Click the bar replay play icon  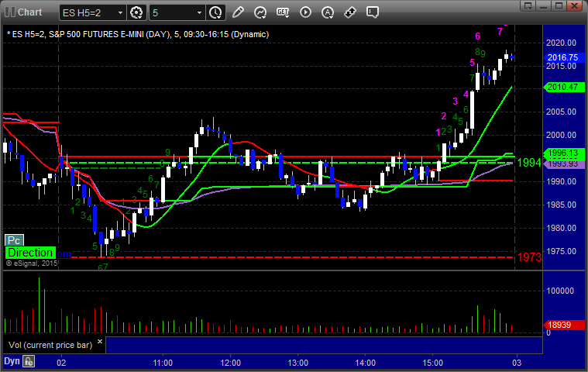click(305, 12)
